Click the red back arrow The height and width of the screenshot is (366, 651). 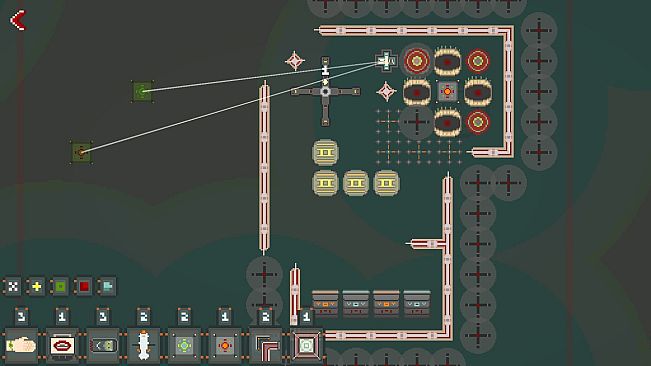pyautogui.click(x=18, y=20)
